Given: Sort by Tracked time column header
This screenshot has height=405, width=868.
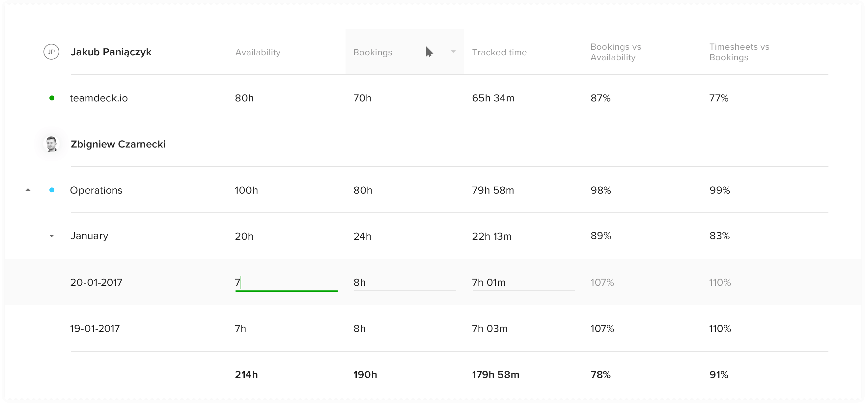Looking at the screenshot, I should tap(499, 52).
